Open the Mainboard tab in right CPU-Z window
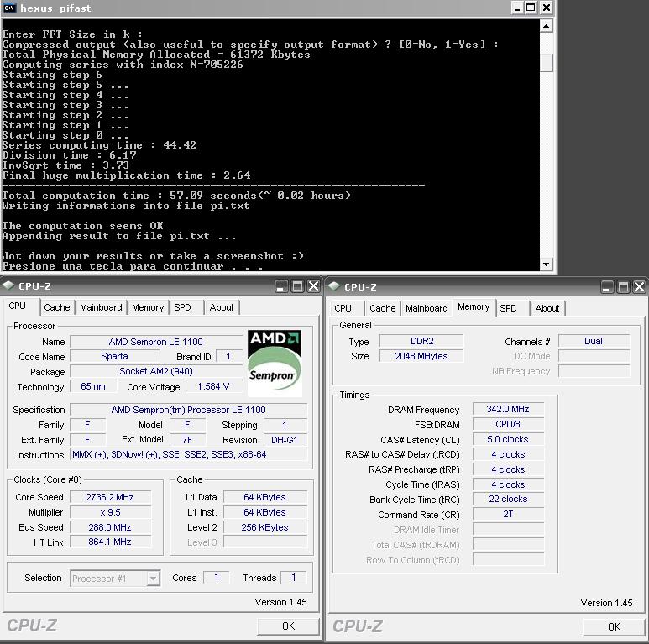 click(427, 308)
